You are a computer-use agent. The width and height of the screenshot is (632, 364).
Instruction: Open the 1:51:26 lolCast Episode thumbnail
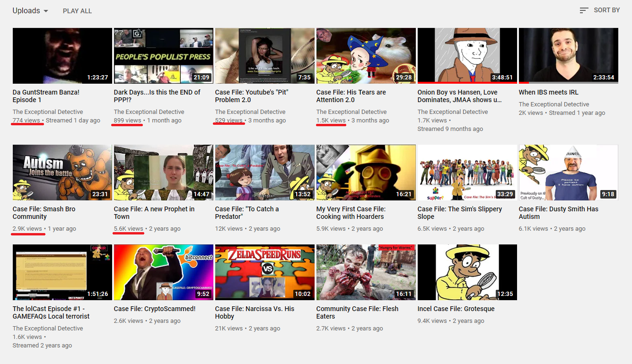click(62, 272)
